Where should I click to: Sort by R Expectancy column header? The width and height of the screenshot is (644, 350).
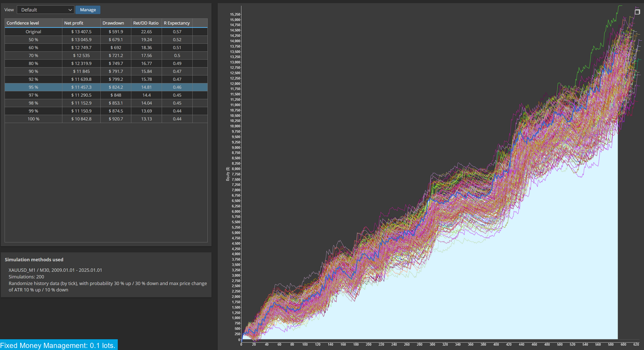pyautogui.click(x=177, y=23)
